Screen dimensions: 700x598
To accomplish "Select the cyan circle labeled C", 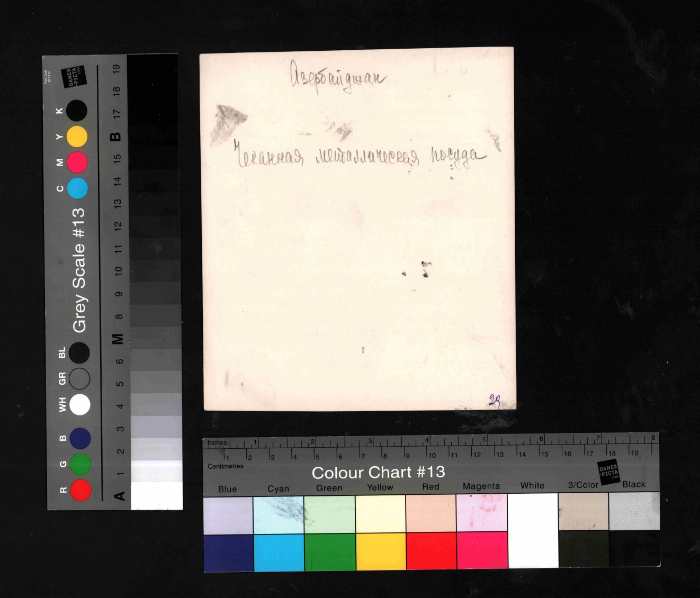I will tap(77, 188).
